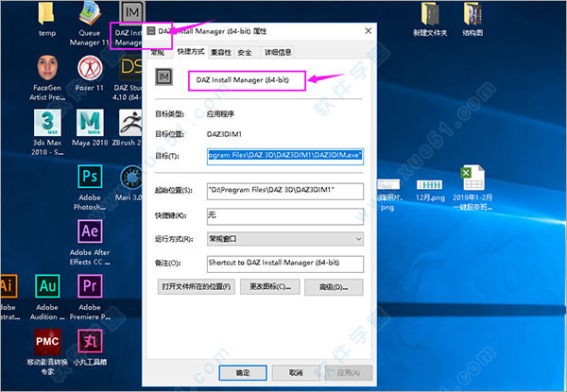The image size is (567, 392).
Task: Launch Adobe Illustrator desktop icon
Action: pyautogui.click(x=9, y=297)
